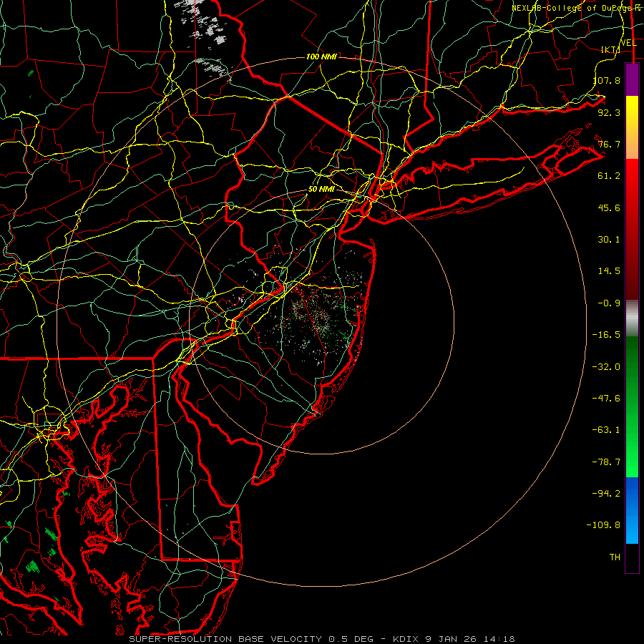The width and height of the screenshot is (644, 644).
Task: Click the 107.8 velocity scale value
Action: (x=606, y=80)
